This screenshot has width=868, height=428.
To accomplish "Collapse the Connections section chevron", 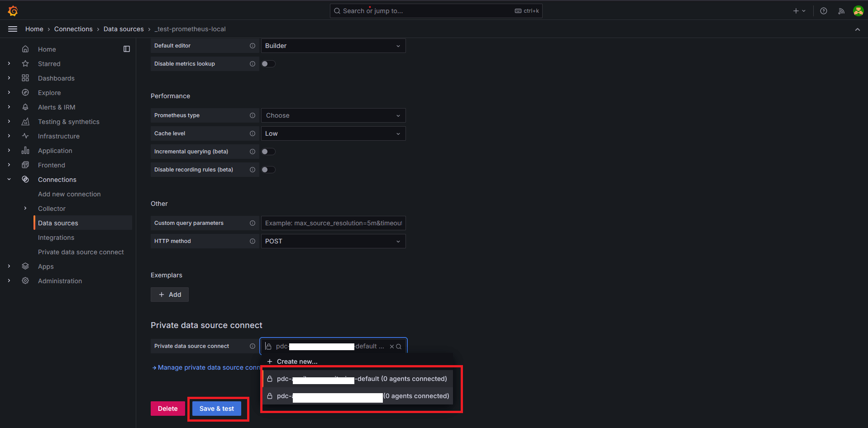I will [x=9, y=179].
